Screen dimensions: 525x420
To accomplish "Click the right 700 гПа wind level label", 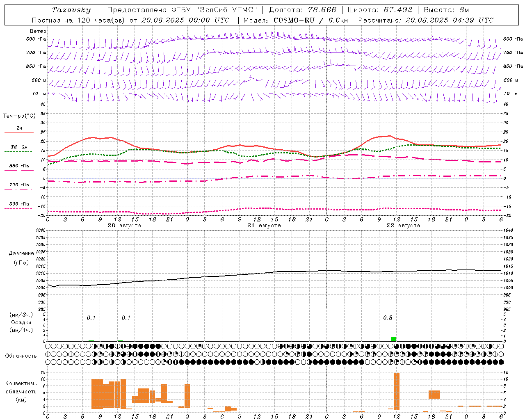I will coord(513,52).
